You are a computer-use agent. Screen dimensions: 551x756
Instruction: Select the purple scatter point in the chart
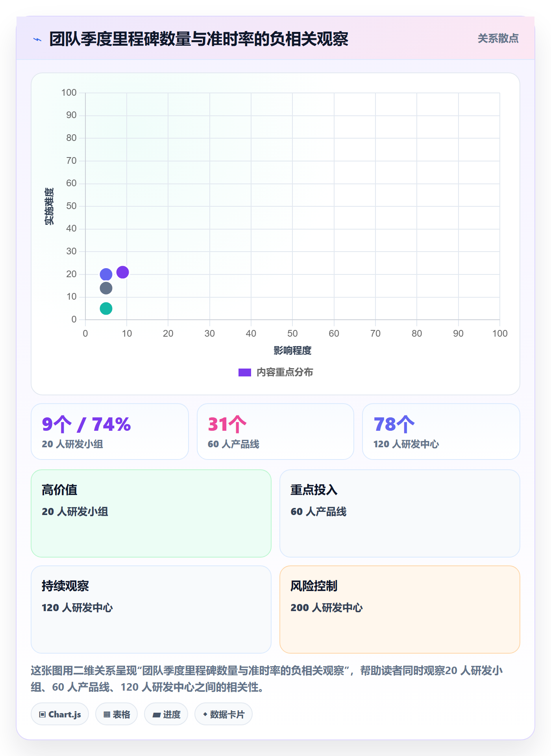coord(122,272)
